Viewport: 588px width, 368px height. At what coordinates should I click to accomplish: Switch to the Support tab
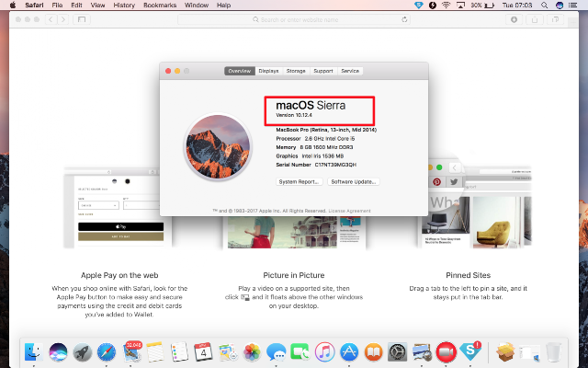(323, 71)
